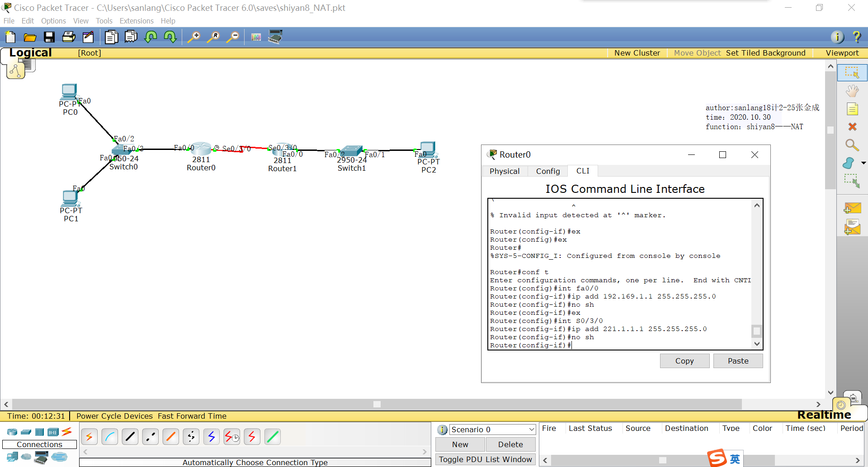This screenshot has width=868, height=467.
Task: Pick the automatic connection lightning icon
Action: [x=89, y=437]
